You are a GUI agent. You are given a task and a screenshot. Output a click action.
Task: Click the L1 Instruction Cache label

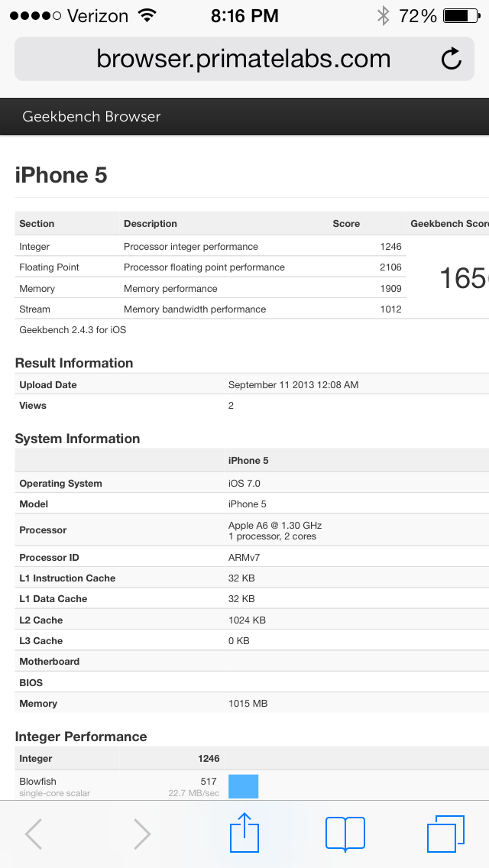(x=67, y=578)
